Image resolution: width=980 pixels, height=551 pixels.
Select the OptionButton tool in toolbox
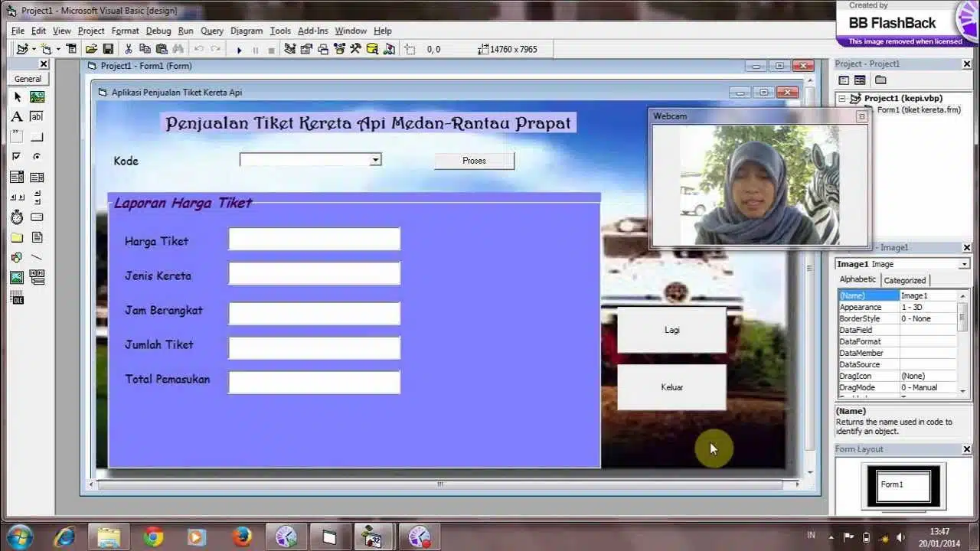(x=36, y=157)
